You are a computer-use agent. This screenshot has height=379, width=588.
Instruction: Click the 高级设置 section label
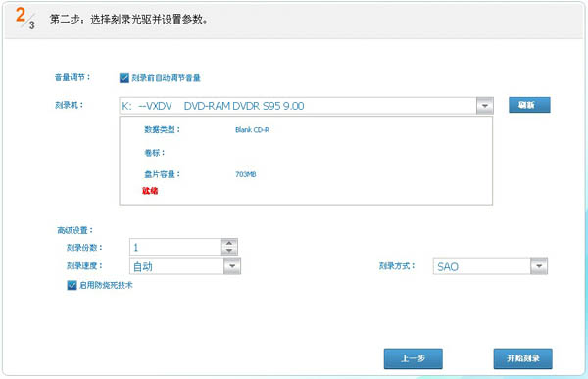74,230
